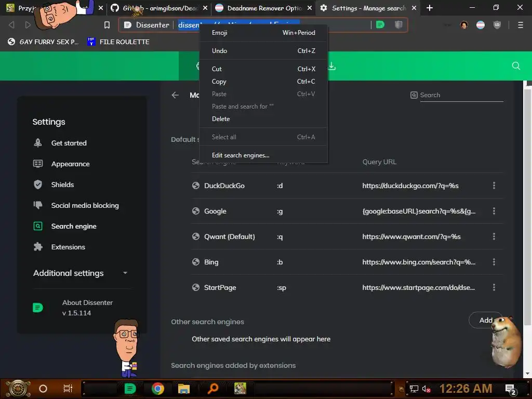The image size is (532, 399).
Task: Click the taskbar clock showing 12:26 AM
Action: tap(465, 389)
